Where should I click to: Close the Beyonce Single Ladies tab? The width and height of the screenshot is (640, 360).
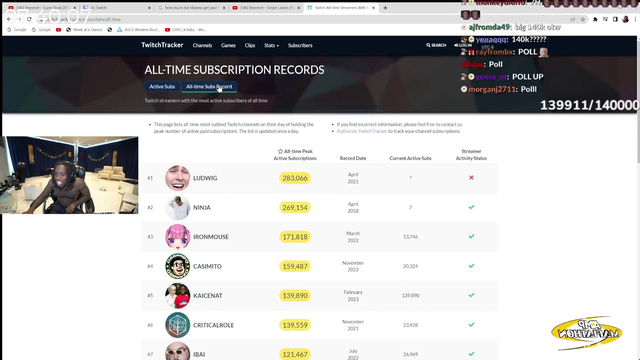click(298, 8)
